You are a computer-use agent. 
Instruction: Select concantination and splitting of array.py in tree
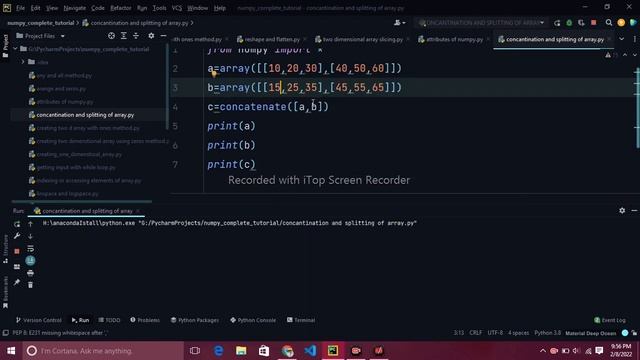point(85,115)
